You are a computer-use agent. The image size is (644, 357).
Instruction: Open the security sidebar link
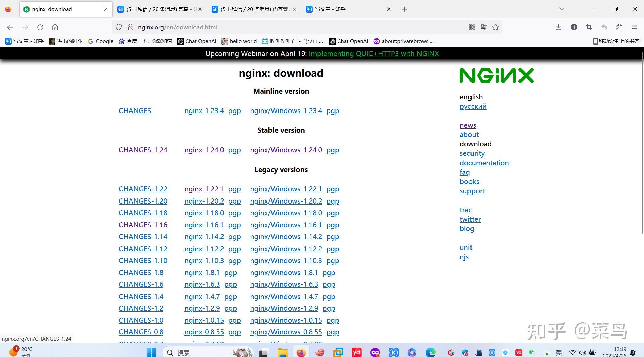click(x=472, y=153)
